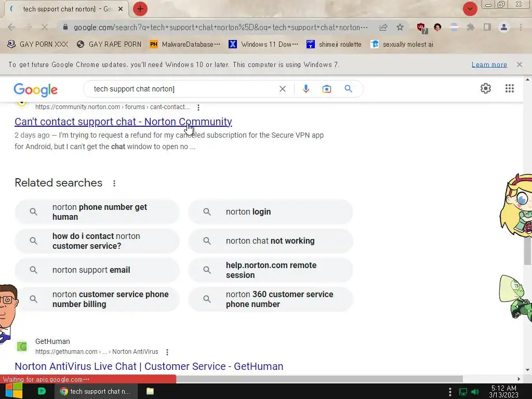The width and height of the screenshot is (532, 399).
Task: Click the forward navigation arrow
Action: tap(28, 27)
